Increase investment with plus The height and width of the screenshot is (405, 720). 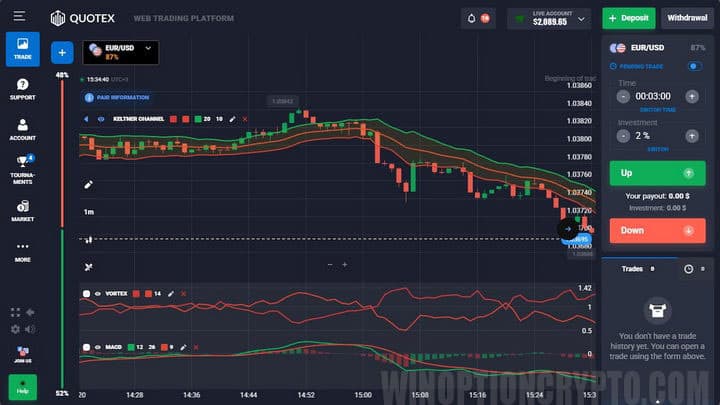692,136
